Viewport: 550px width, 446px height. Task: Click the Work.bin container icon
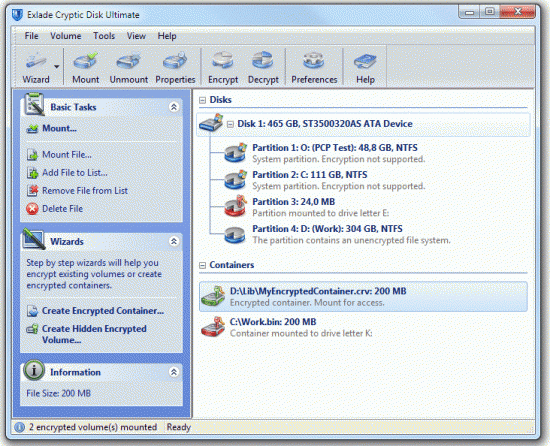(213, 327)
